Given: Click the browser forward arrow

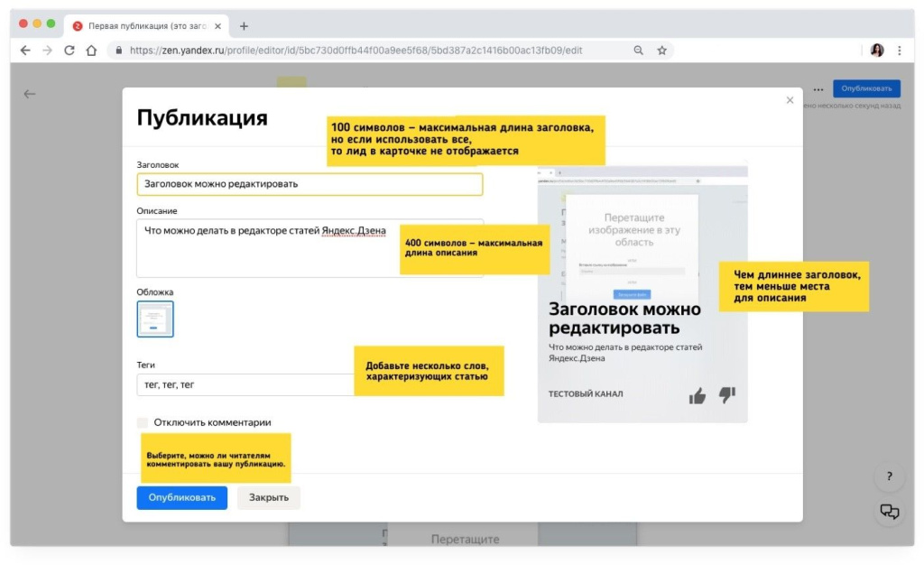Looking at the screenshot, I should pyautogui.click(x=47, y=51).
